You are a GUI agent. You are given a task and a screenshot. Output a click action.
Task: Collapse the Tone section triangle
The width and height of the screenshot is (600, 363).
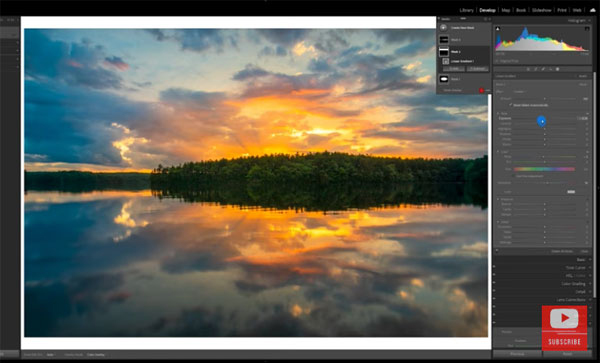498,114
